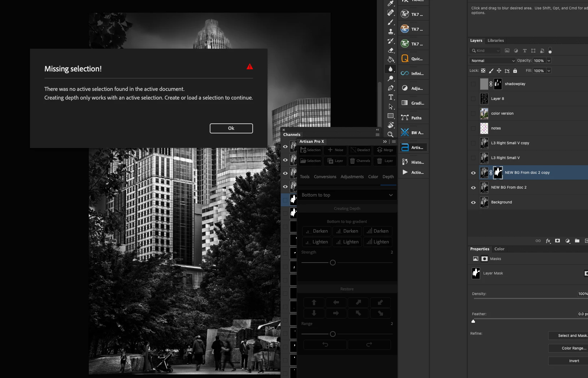Select the Spot Healing Brush tool
This screenshot has height=378, width=588.
pyautogui.click(x=391, y=13)
